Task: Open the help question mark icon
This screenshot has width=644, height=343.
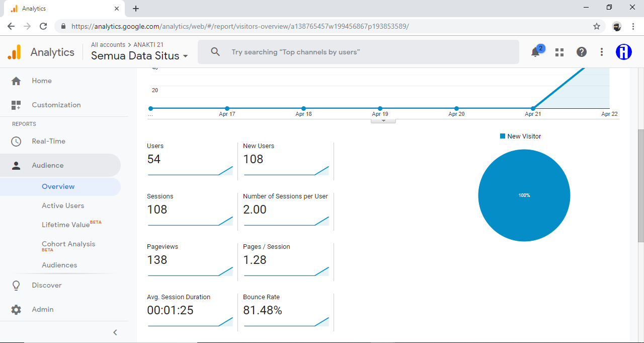Action: pyautogui.click(x=582, y=52)
